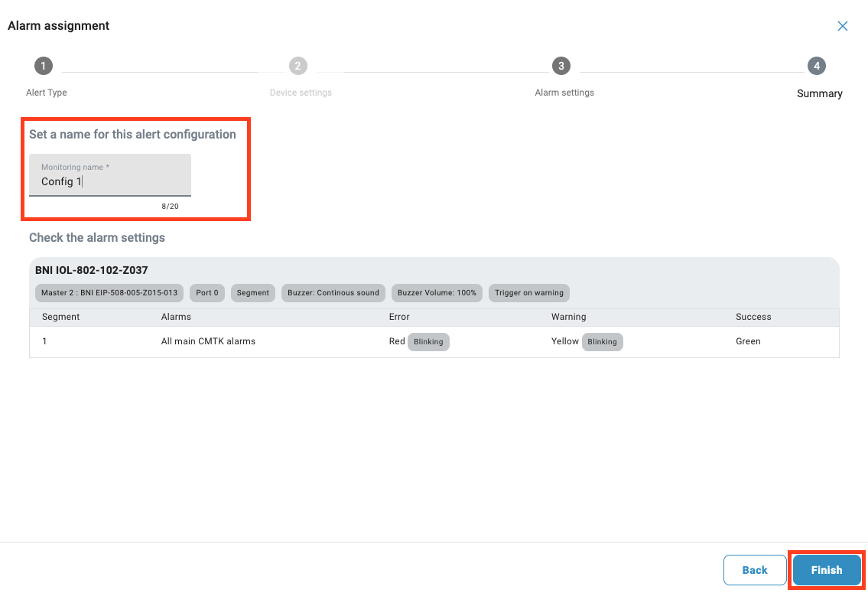
Task: Click the Blinking badge next to Red
Action: (x=428, y=342)
